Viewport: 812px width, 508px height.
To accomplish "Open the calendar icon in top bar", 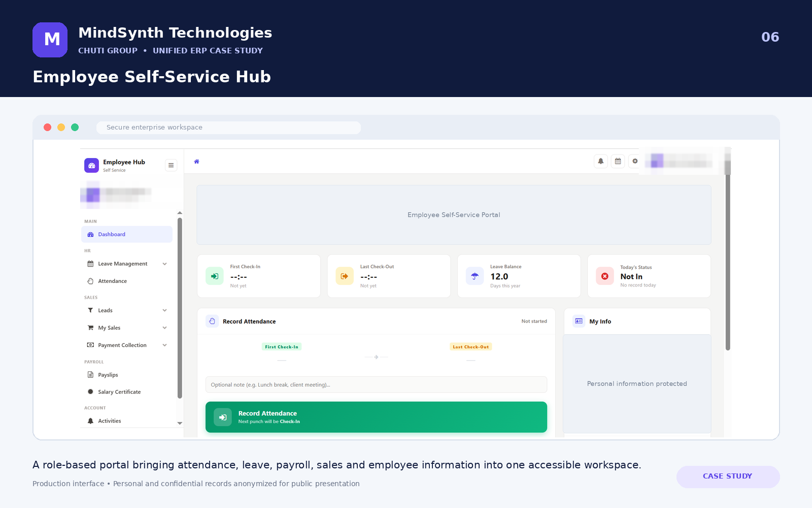I will pos(618,161).
